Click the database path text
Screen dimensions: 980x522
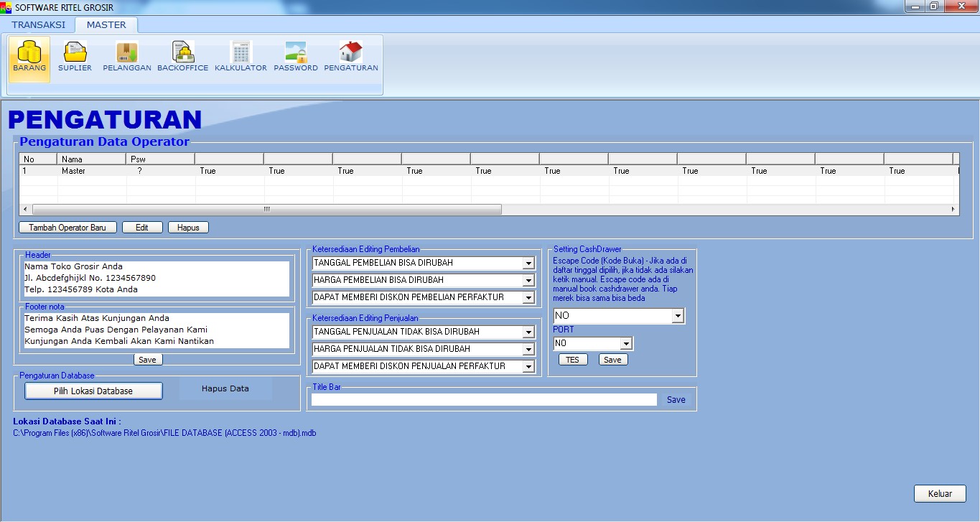(164, 433)
